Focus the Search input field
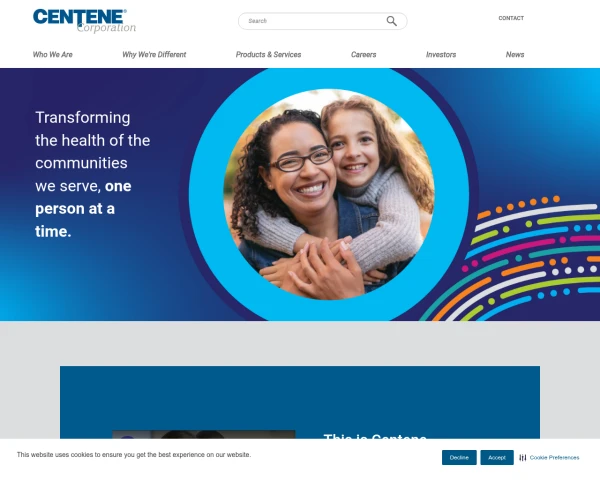600x480 pixels. pyautogui.click(x=314, y=21)
